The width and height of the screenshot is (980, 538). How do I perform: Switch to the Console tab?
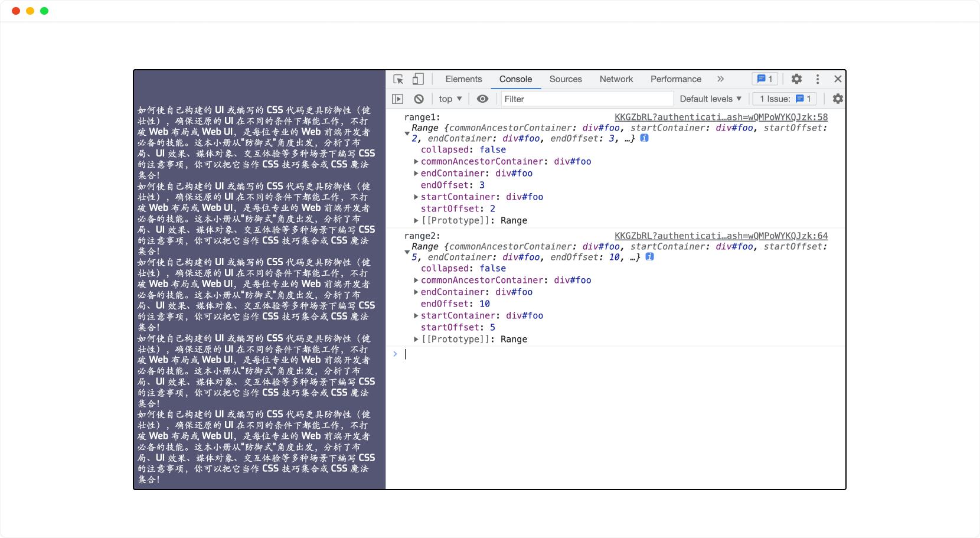point(515,79)
